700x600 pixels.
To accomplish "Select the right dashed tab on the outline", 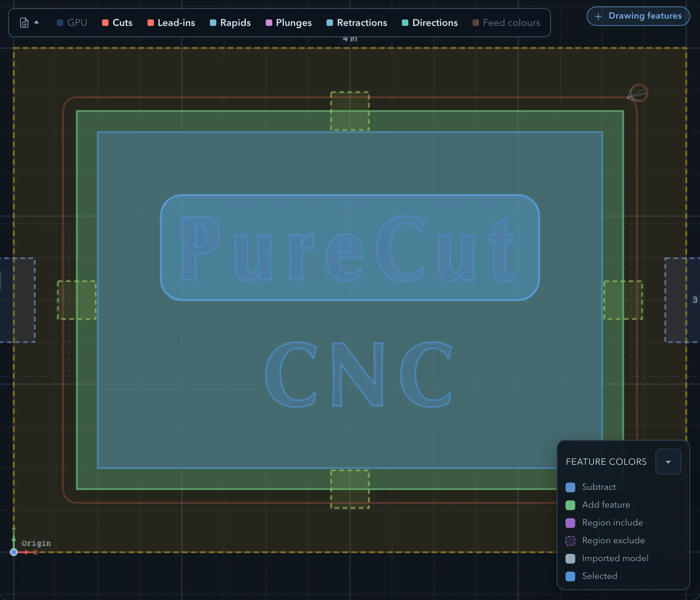I will pyautogui.click(x=623, y=300).
